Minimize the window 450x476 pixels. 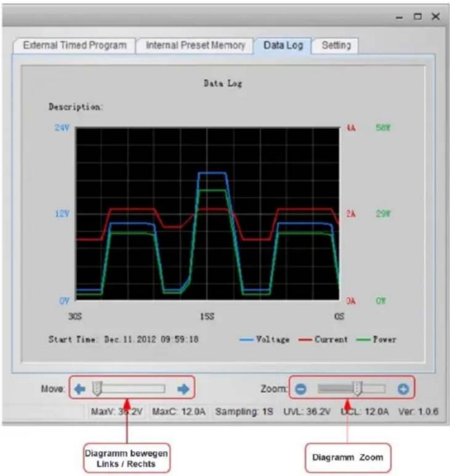coord(400,17)
